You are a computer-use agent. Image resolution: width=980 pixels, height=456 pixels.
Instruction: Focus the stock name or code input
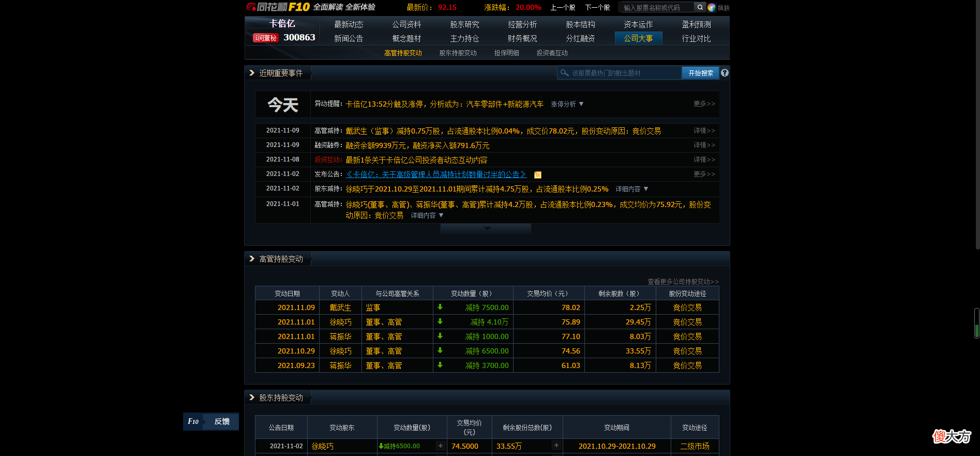click(656, 7)
